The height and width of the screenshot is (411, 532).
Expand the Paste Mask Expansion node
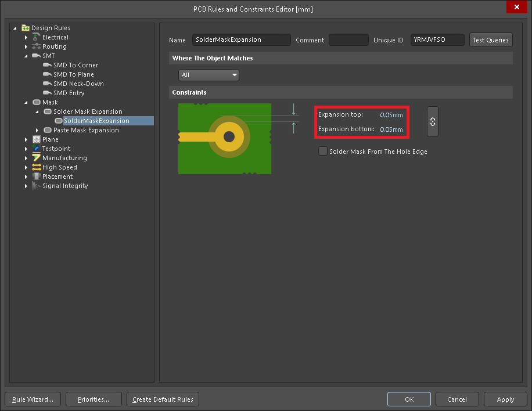coord(37,130)
